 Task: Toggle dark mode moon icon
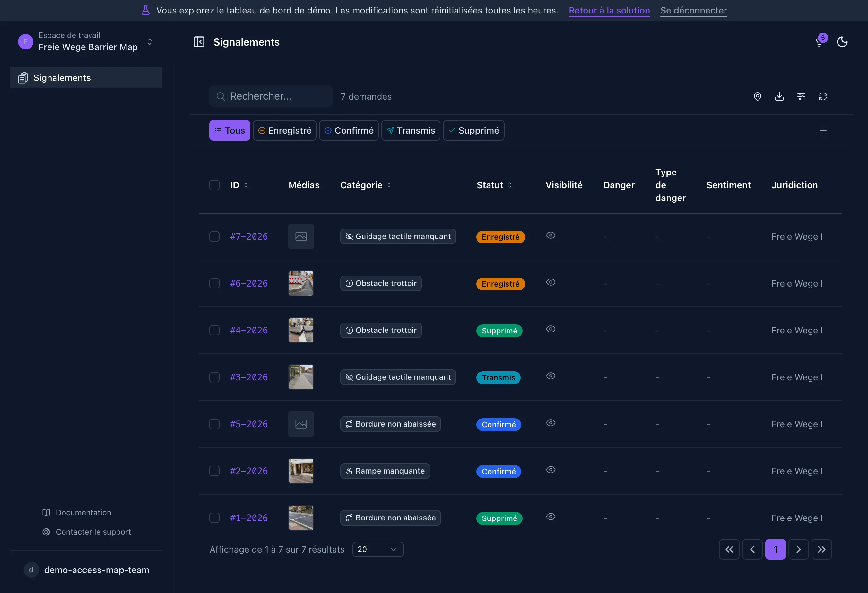coord(842,42)
